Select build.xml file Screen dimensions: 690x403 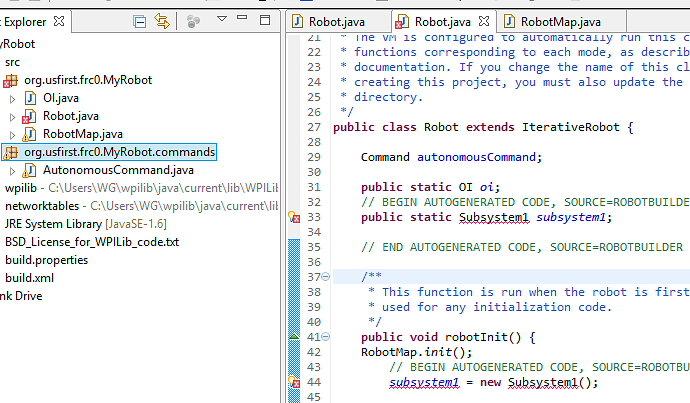(29, 278)
